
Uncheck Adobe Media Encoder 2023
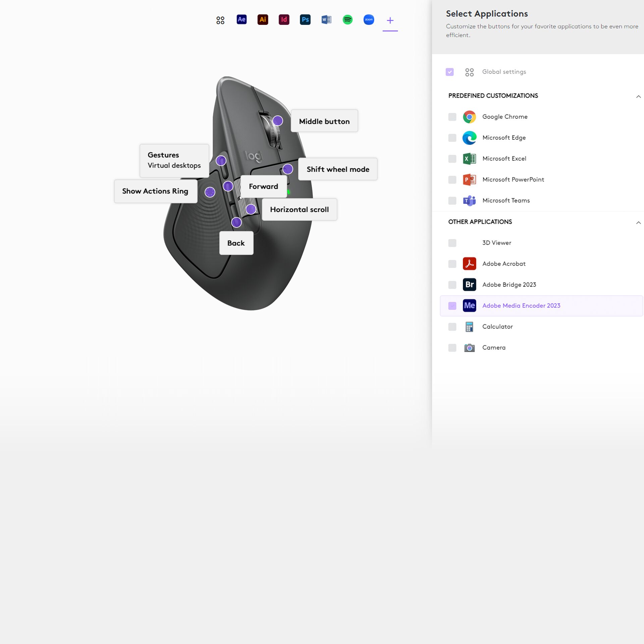tap(452, 306)
